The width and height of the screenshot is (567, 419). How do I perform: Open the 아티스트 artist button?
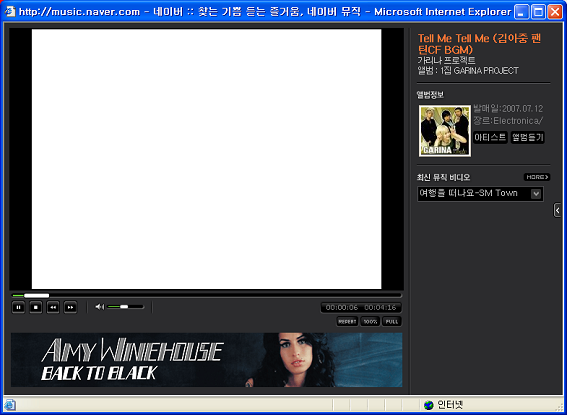click(490, 137)
